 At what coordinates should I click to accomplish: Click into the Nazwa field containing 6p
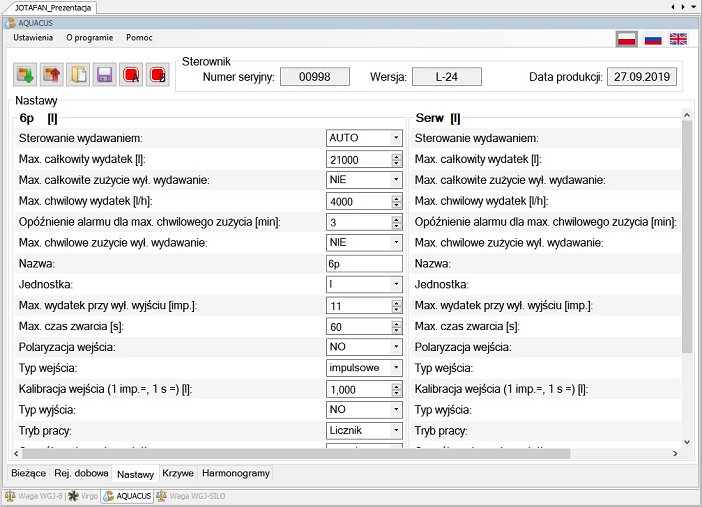364,264
